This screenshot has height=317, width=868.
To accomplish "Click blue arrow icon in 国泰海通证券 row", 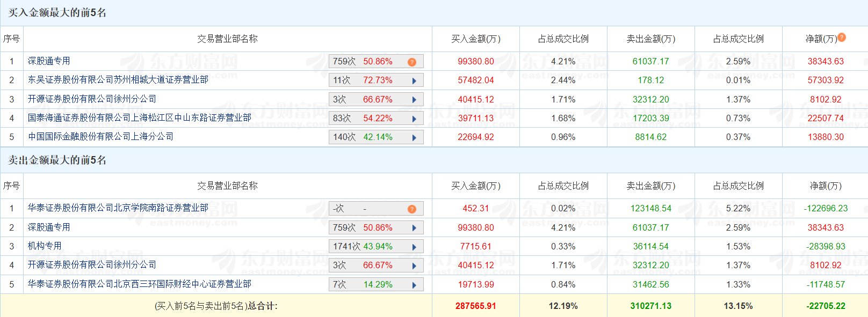I will (414, 119).
